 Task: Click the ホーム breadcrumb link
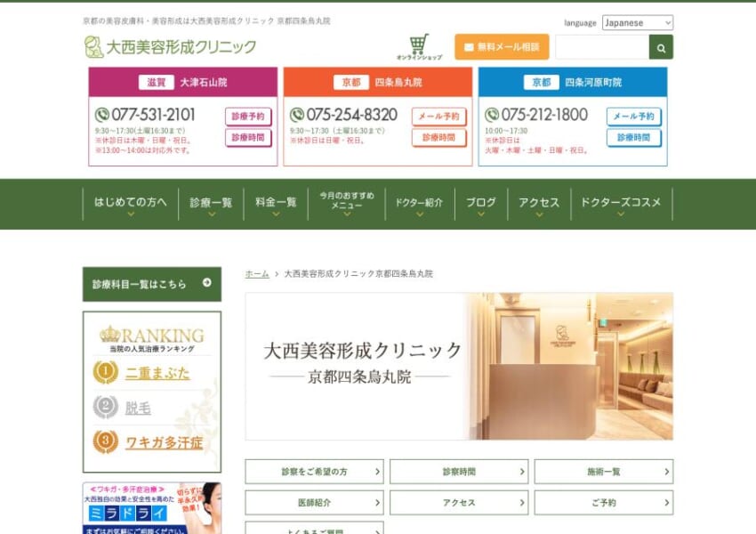(257, 273)
